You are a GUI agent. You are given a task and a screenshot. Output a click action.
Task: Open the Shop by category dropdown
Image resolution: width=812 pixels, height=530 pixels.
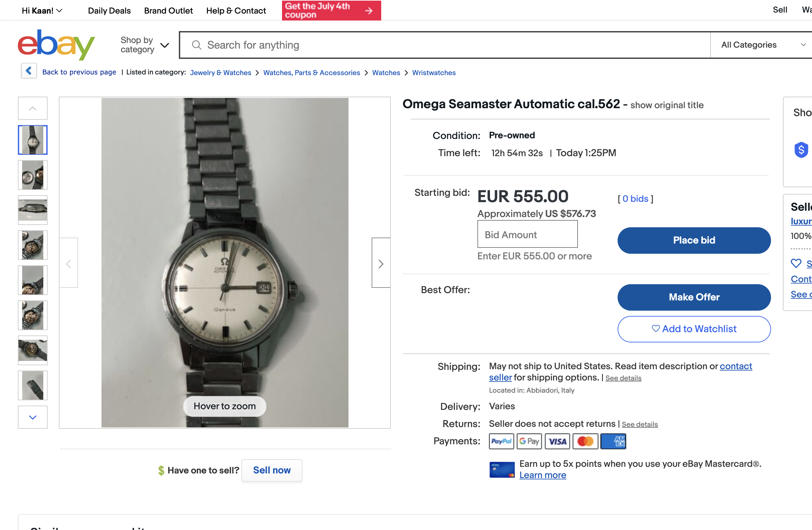(x=145, y=45)
